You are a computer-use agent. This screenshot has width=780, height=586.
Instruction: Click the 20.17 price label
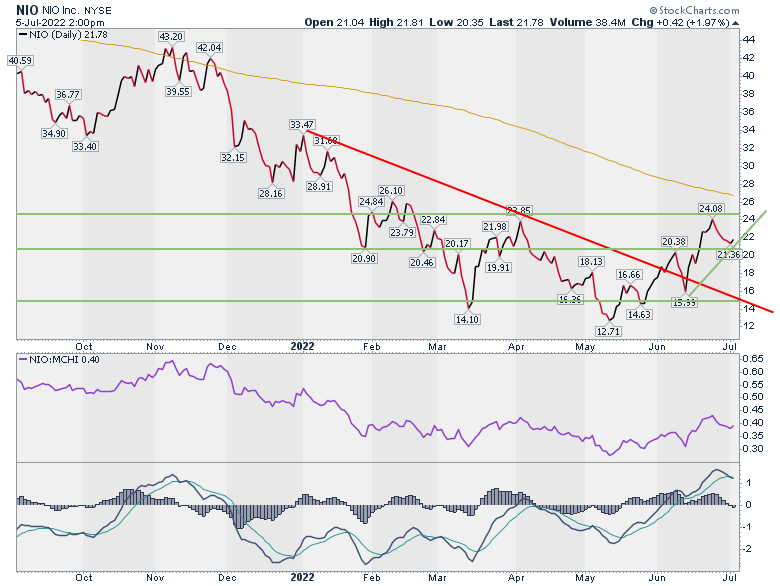coord(457,244)
